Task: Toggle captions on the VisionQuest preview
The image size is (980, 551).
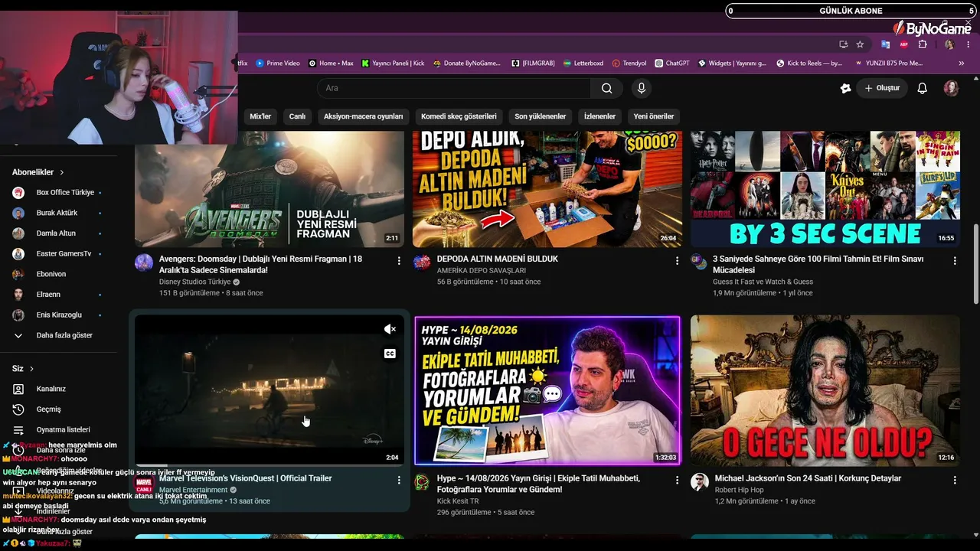Action: click(390, 354)
